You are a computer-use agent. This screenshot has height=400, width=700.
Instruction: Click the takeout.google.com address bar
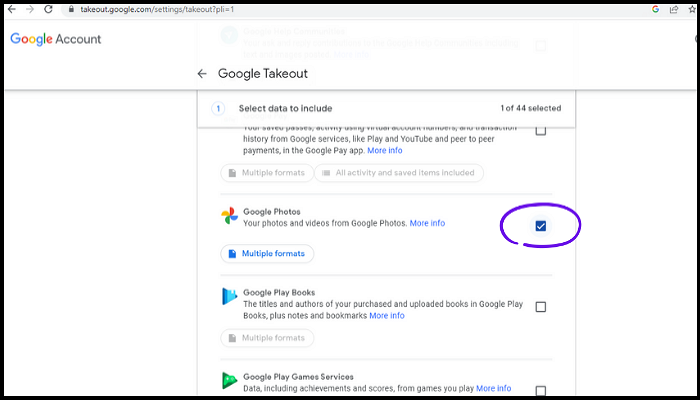300,9
